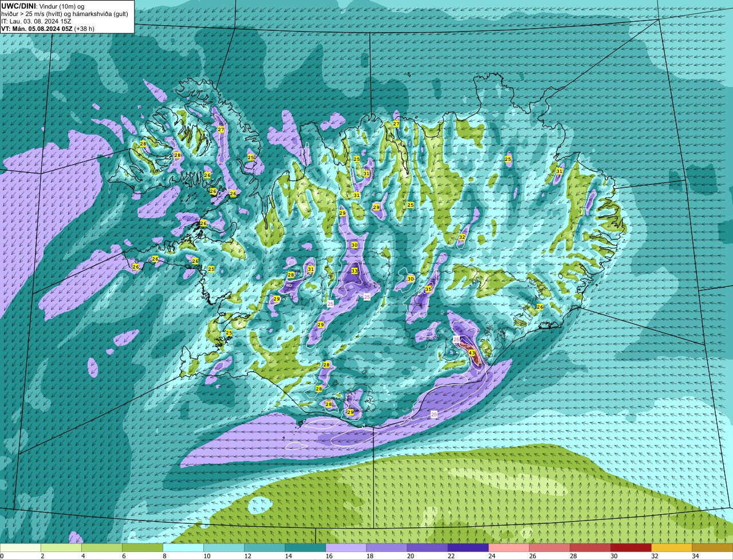Viewport: 733px width, 560px height.
Task: Select the pale yellow swatch below 2 m/s
Action: tap(20, 547)
